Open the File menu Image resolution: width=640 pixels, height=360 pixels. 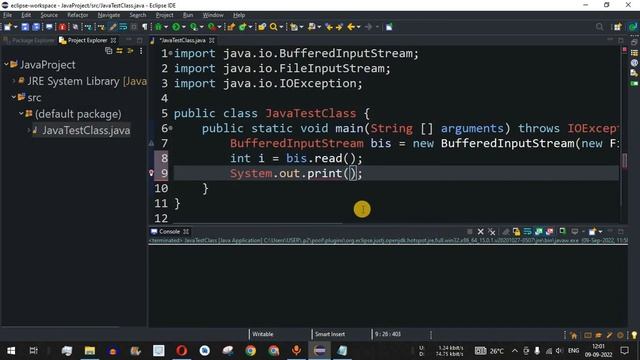7,15
